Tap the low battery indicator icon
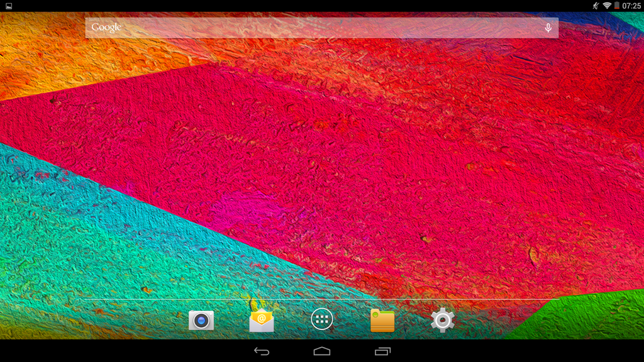The height and width of the screenshot is (362, 644). 617,6
